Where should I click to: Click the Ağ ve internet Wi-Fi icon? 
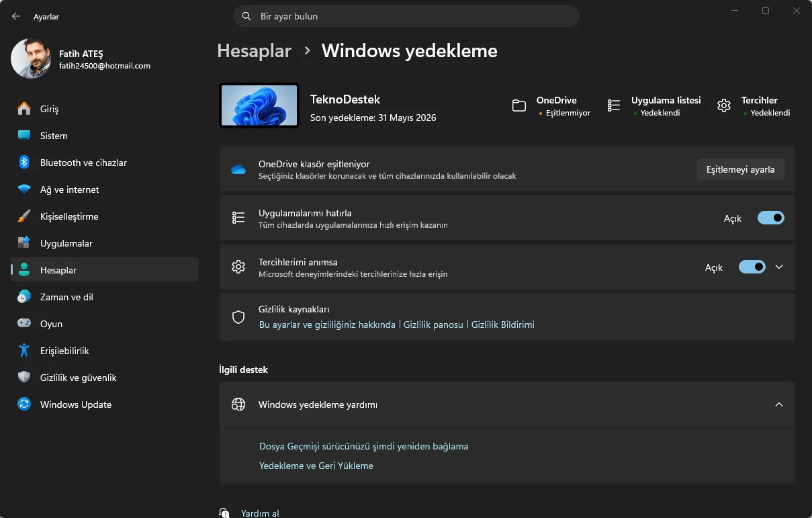24,189
